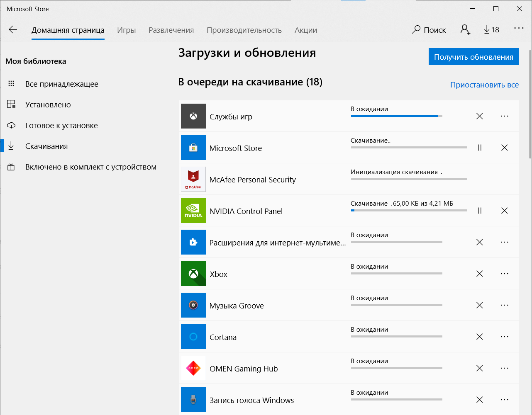Click the Службы игр app icon

(193, 116)
